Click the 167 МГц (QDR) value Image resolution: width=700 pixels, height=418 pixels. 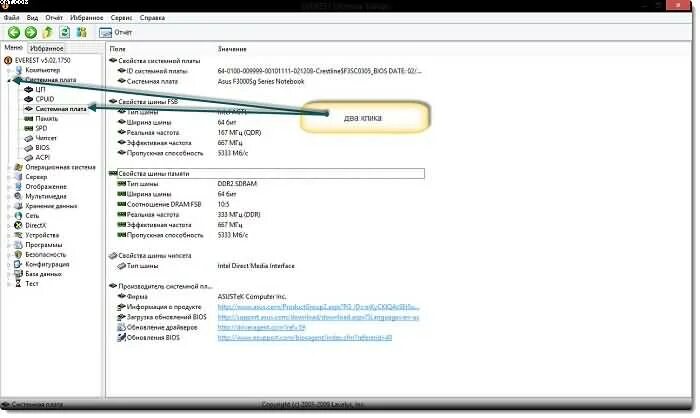[239, 133]
